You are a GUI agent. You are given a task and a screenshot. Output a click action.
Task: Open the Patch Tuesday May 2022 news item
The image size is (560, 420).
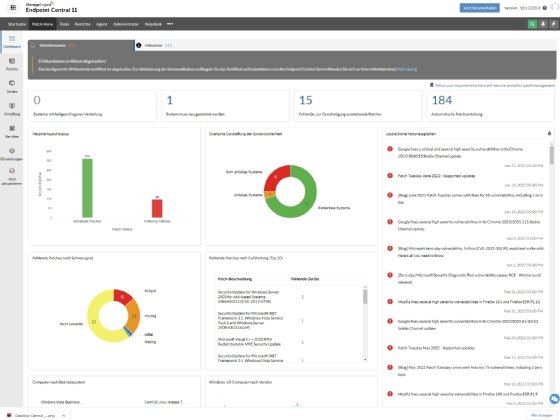pos(436,348)
